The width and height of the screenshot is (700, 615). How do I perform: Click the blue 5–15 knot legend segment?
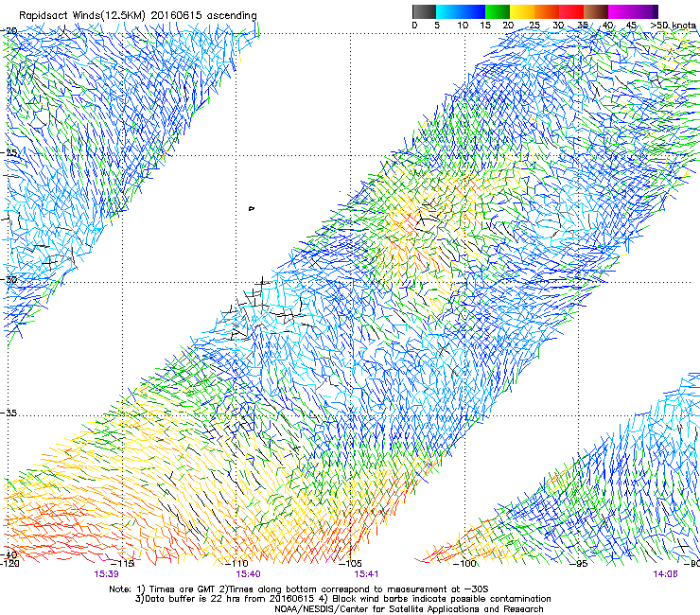pos(461,11)
